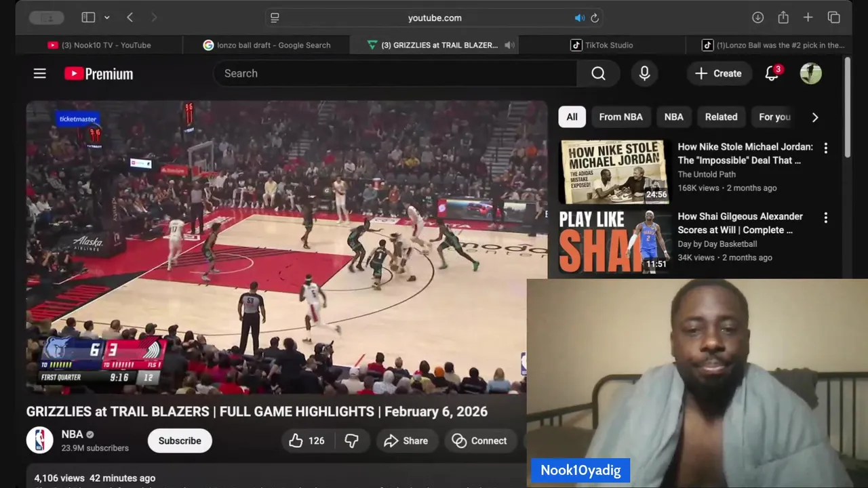Mute audio via address bar speaker icon
868x488 pixels.
pos(579,18)
